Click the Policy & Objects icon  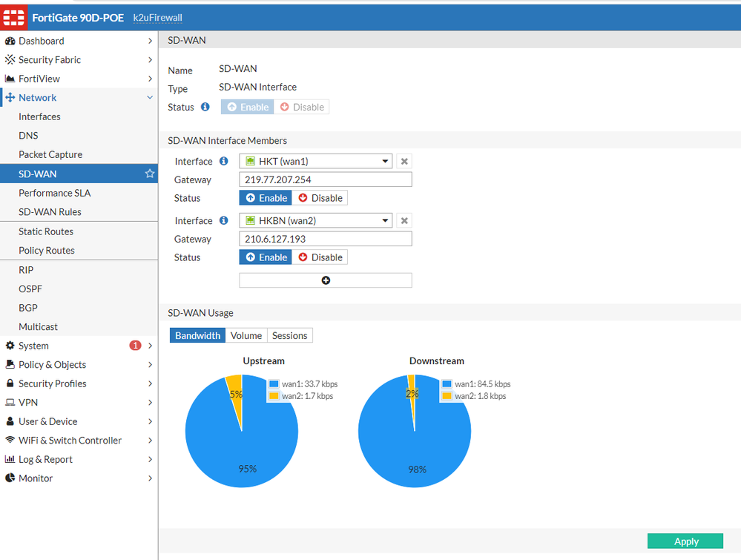[x=10, y=364]
